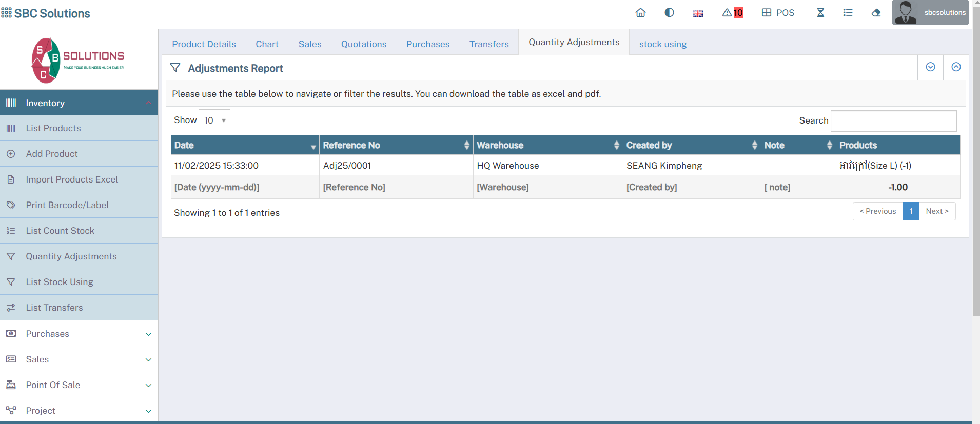Viewport: 980px width, 424px height.
Task: Switch to the Product Details tab
Action: pyautogui.click(x=204, y=44)
